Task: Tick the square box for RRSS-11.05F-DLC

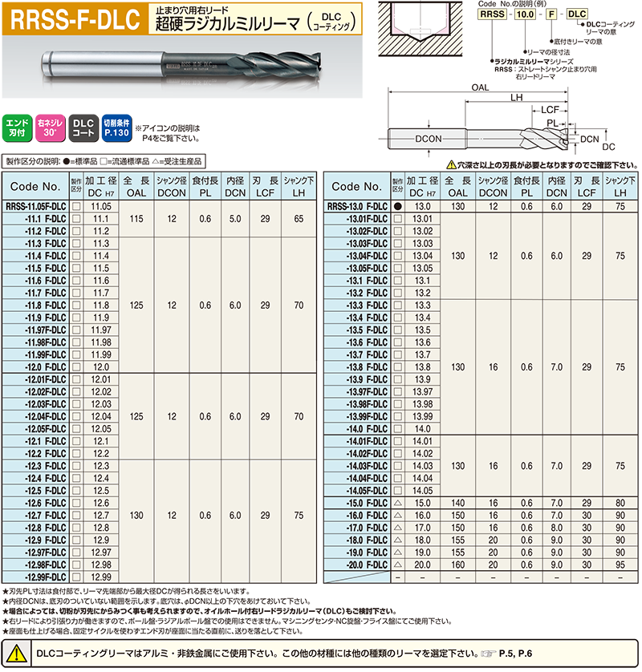Action: tap(76, 207)
